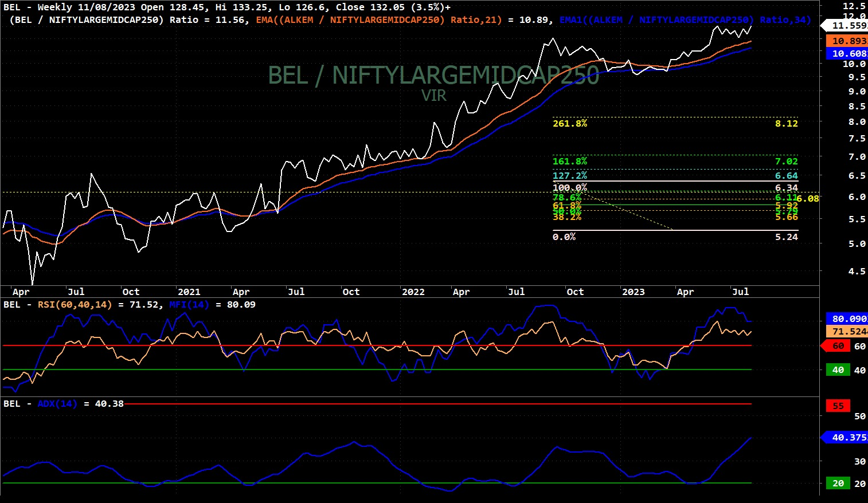Select the 100.0% Fibonacci label
Viewport: 868px width, 503px height.
pyautogui.click(x=570, y=187)
